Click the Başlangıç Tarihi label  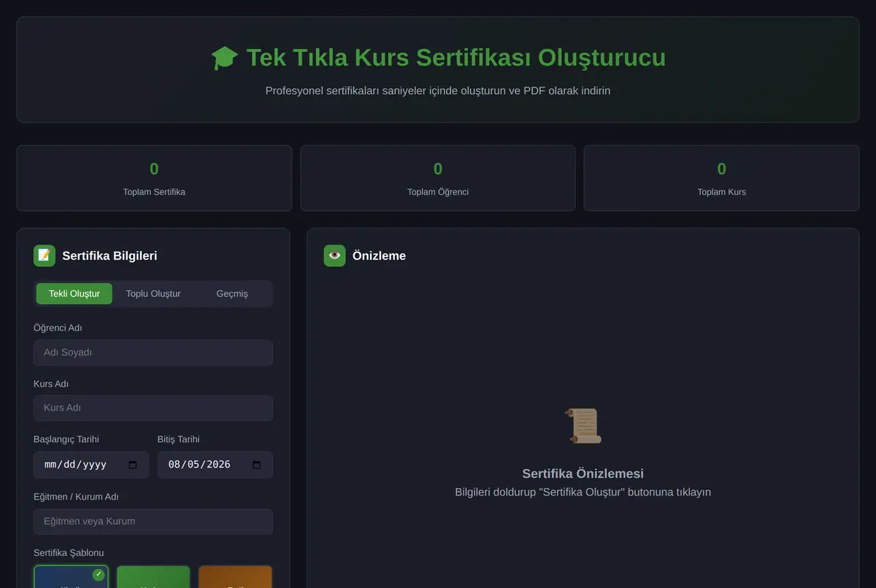pos(66,439)
